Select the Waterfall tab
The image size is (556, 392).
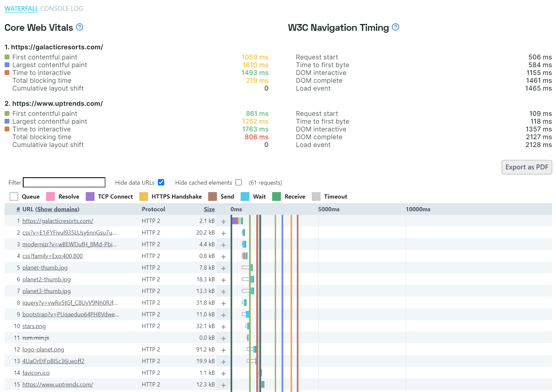[21, 9]
